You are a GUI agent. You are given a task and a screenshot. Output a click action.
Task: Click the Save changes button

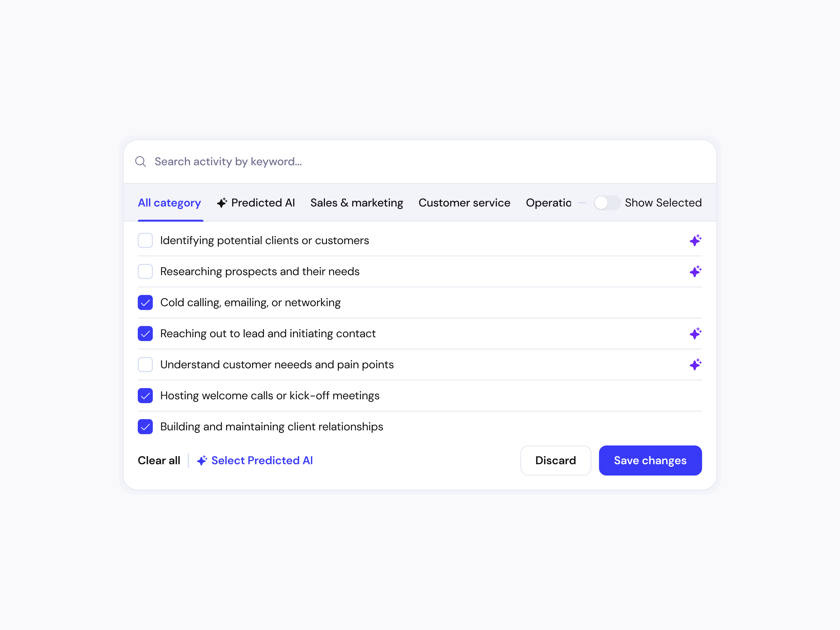click(x=650, y=460)
